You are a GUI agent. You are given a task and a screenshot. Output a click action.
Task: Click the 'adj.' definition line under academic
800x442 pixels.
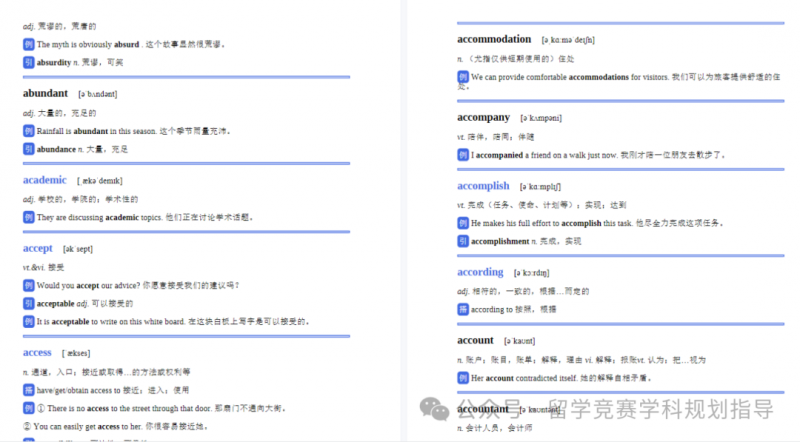(x=80, y=199)
